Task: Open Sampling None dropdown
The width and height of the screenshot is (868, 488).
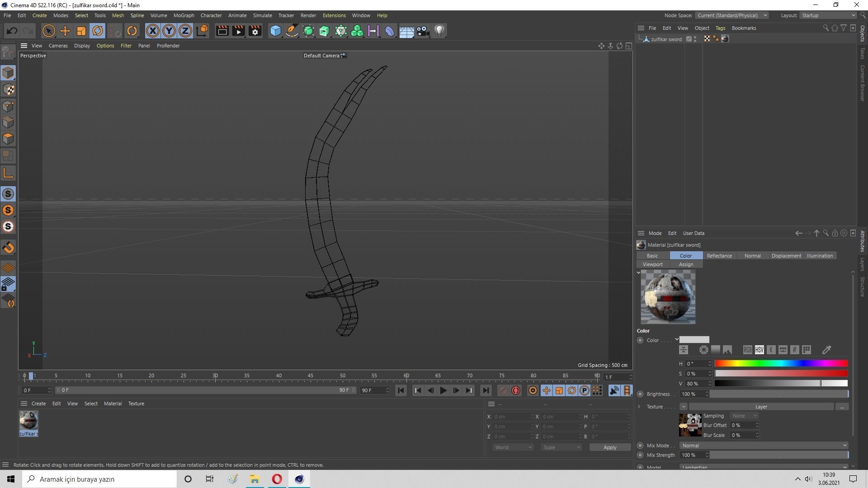Action: (744, 416)
